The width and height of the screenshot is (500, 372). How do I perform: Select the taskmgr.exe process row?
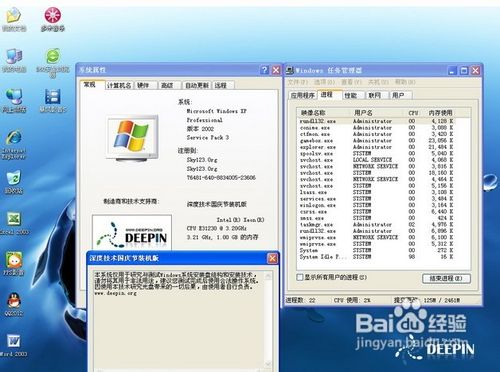(x=376, y=225)
